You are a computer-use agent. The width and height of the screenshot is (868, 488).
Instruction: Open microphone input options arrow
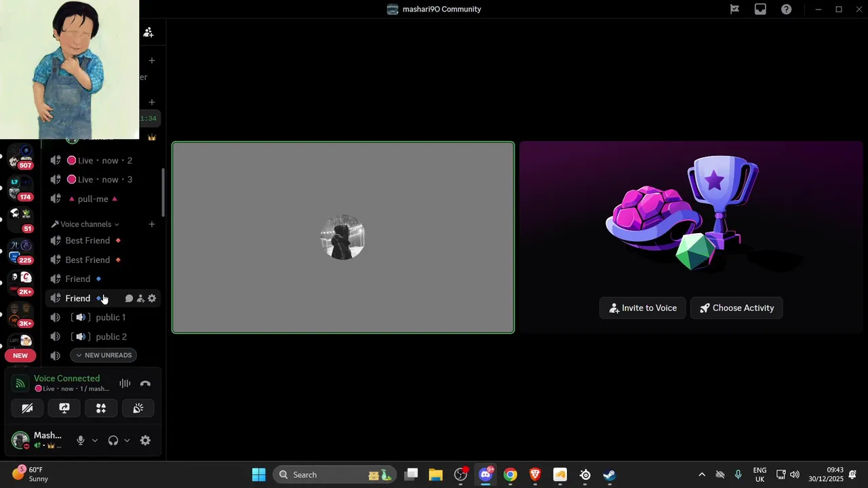94,441
